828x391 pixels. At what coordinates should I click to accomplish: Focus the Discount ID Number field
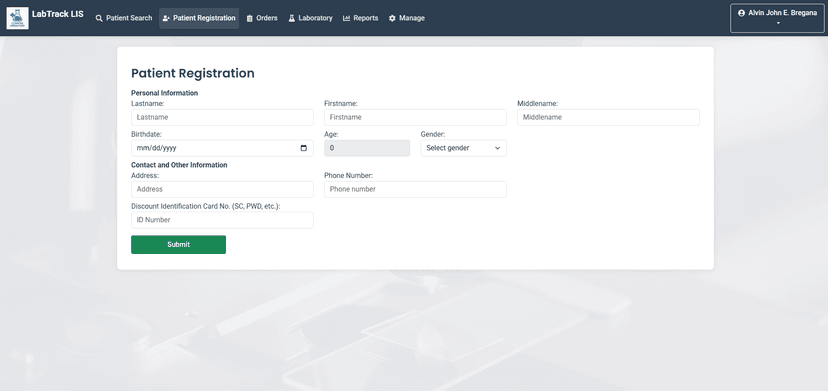point(222,220)
